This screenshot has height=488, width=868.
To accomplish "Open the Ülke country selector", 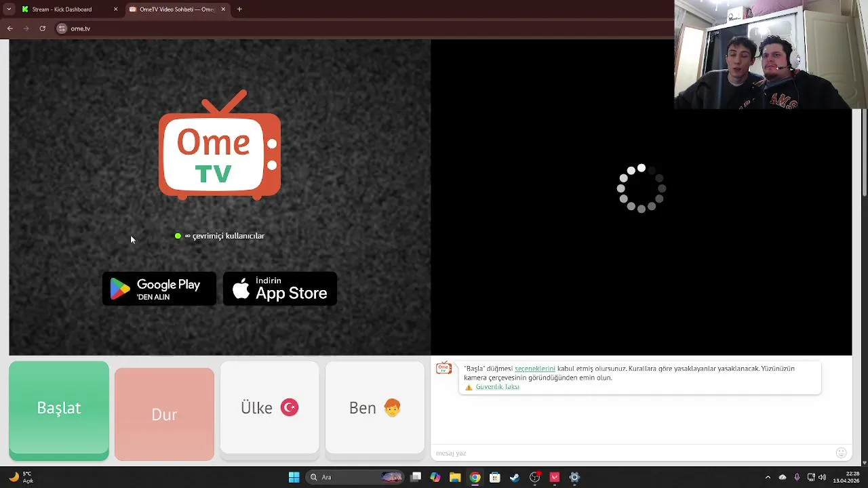I will (x=269, y=407).
